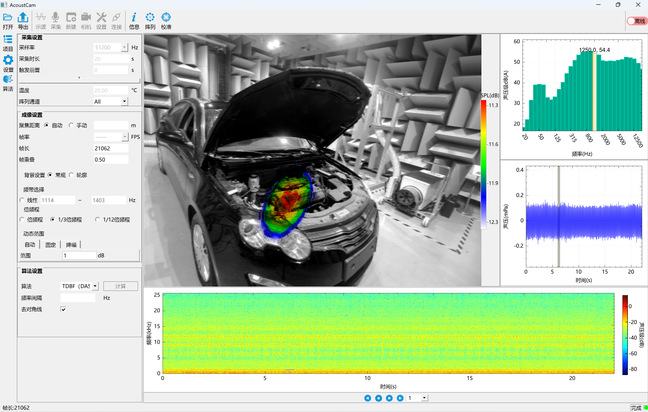Screen dimensions: 648x412
Task: Open the 设置 sidebar gear icon
Action: 8,62
